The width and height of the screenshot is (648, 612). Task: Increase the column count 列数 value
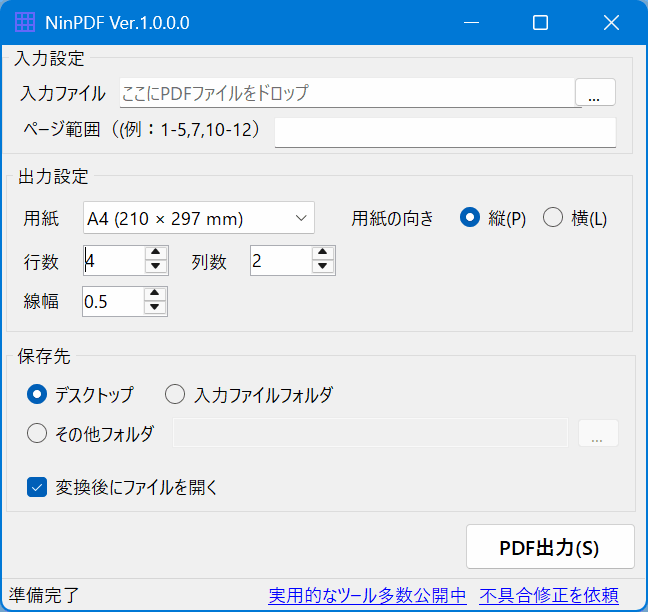(323, 254)
